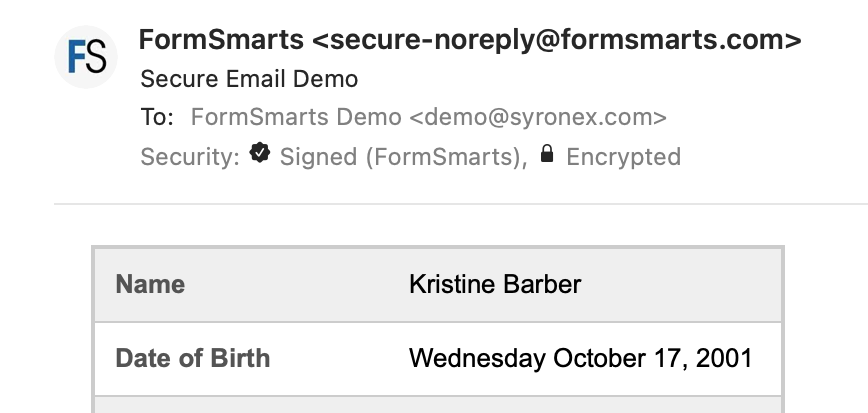Click the encrypted padlock icon
This screenshot has height=413, width=868.
(547, 153)
